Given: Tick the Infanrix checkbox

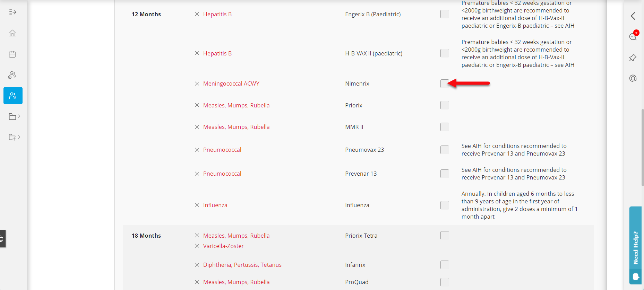Looking at the screenshot, I should click(445, 265).
